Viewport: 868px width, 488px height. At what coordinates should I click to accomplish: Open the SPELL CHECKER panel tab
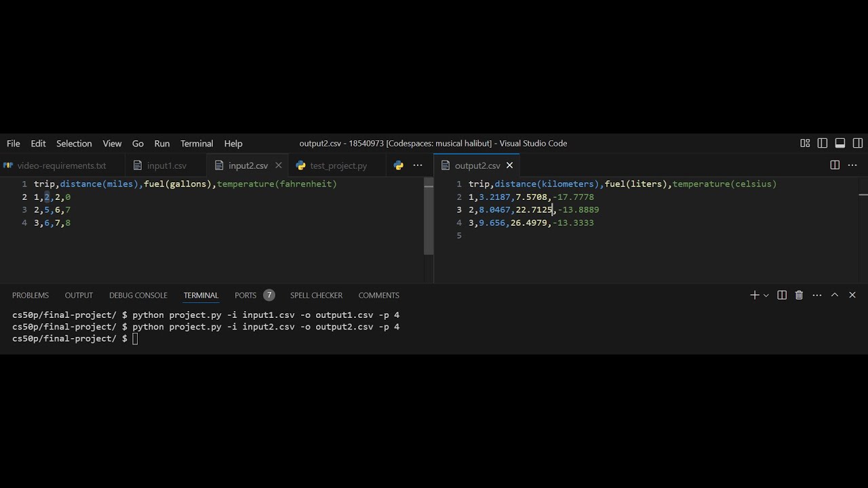click(316, 295)
